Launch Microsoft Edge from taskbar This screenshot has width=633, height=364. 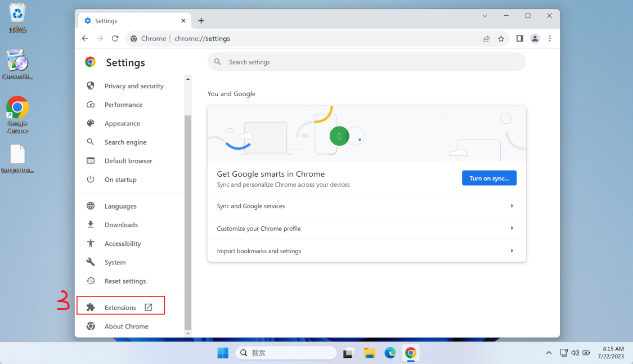pos(390,353)
